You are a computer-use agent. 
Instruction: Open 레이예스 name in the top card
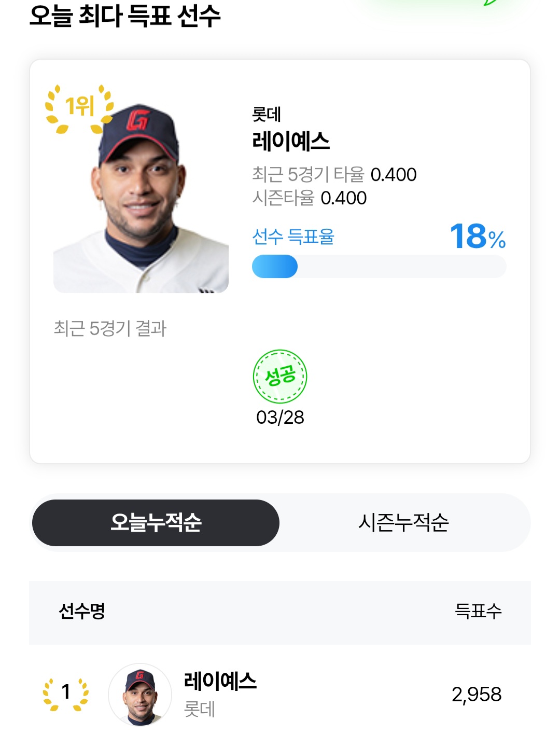290,141
